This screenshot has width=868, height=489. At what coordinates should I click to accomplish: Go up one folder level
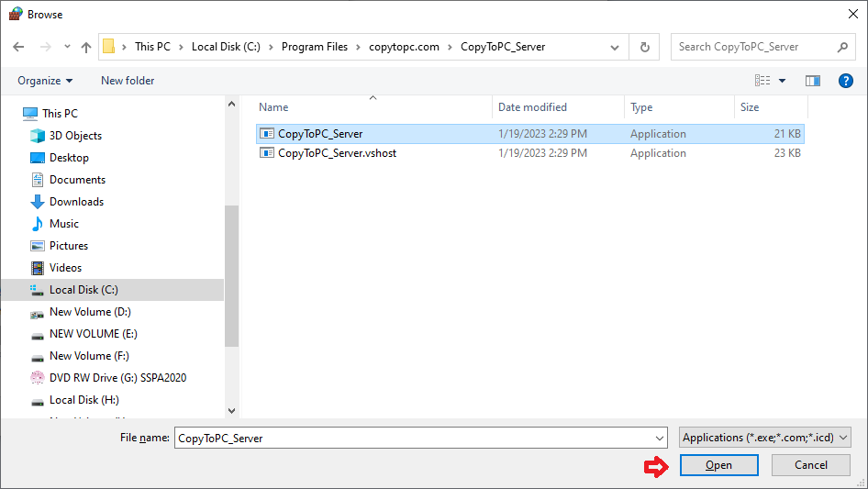(86, 47)
